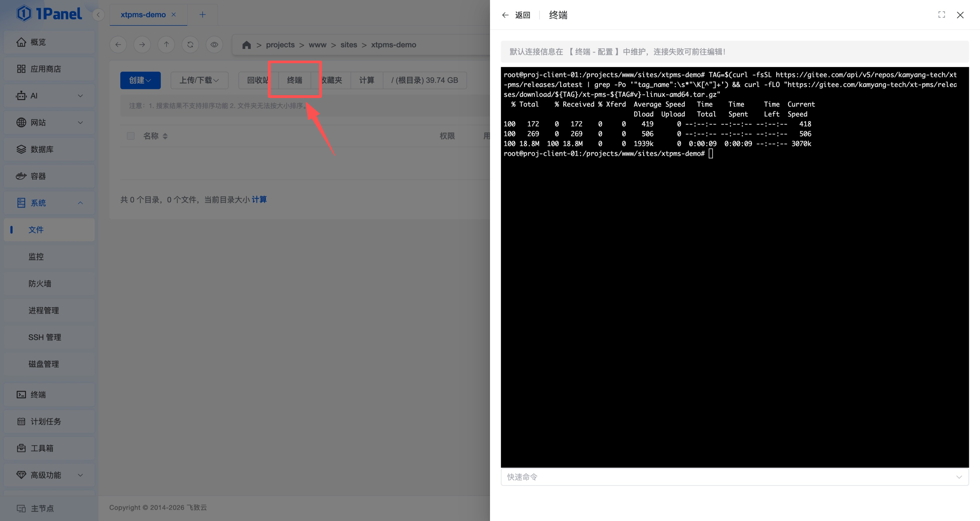Open the 上传/下载 dropdown

tap(199, 80)
